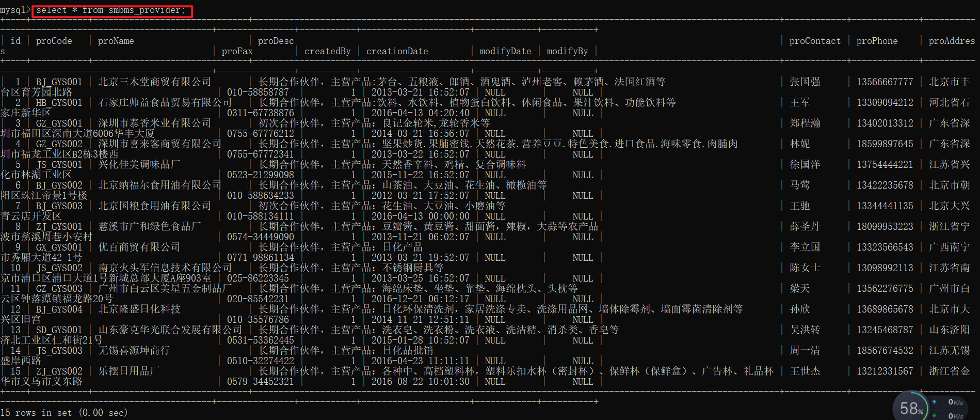Click the 'proContact' column header
Image resolution: width=980 pixels, height=420 pixels.
[x=815, y=41]
